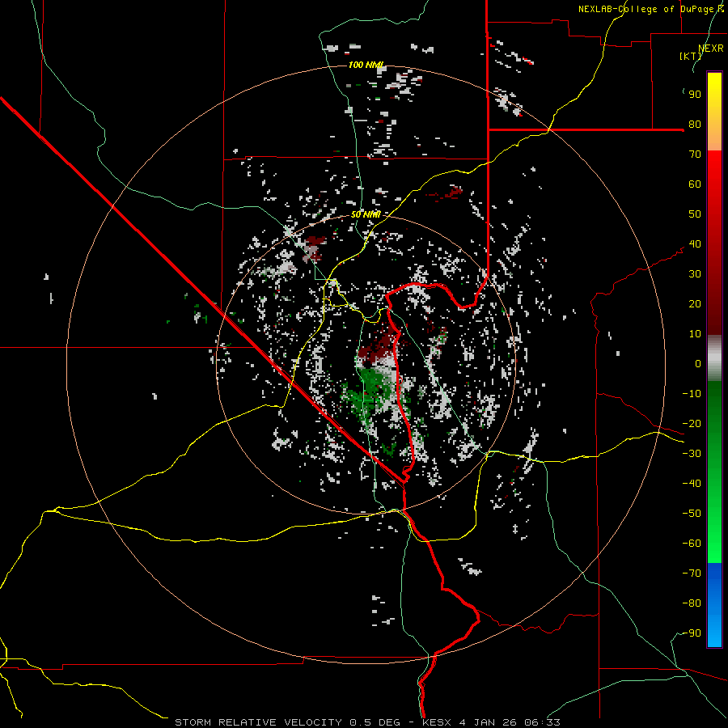Click the -80 value on velocity scale

692,603
